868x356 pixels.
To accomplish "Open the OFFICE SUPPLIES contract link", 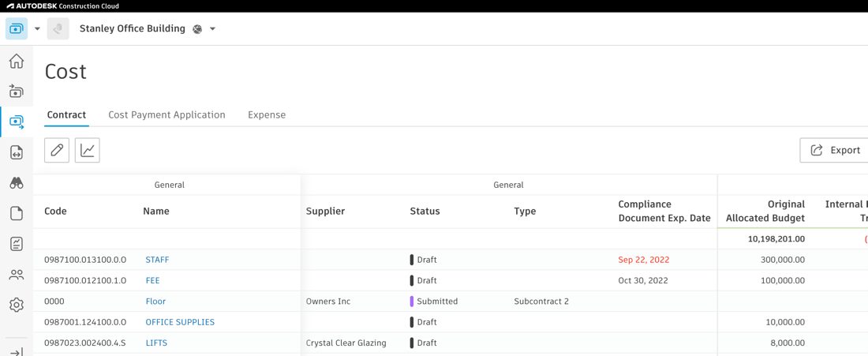I will pyautogui.click(x=180, y=322).
